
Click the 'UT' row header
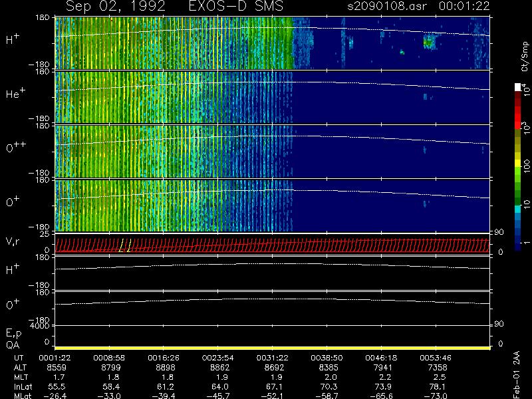click(x=19, y=358)
